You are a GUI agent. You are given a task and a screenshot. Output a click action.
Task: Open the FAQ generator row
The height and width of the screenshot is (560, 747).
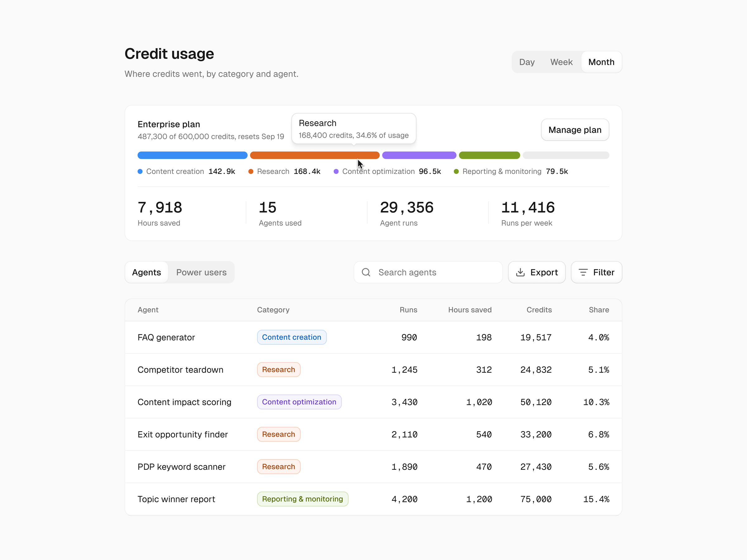coord(373,337)
